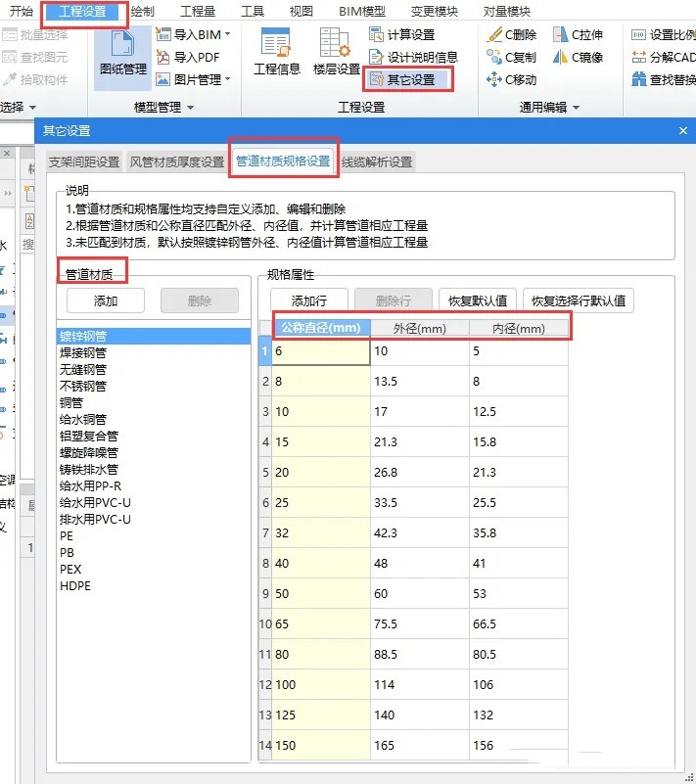696x784 pixels.
Task: Expand 通用编辑 group dropdown
Action: pos(576,108)
